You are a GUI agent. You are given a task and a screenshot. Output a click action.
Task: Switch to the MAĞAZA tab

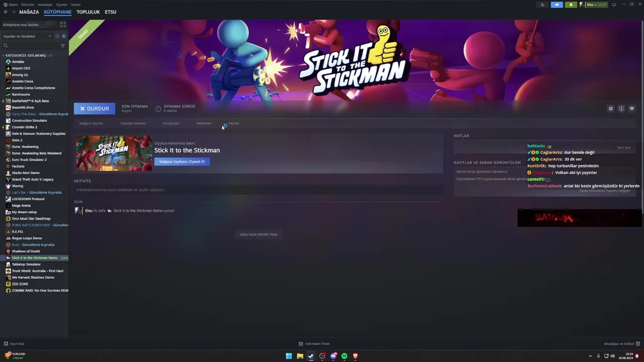tap(29, 12)
